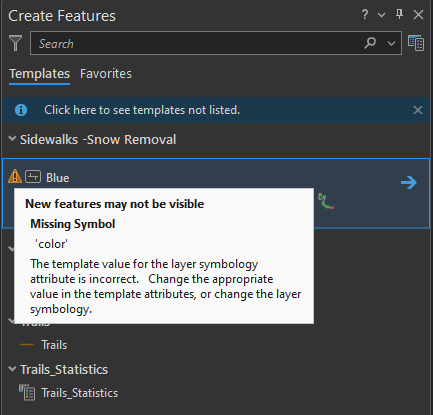The height and width of the screenshot is (415, 433).
Task: Click the info icon in the notification banner
Action: tap(21, 110)
